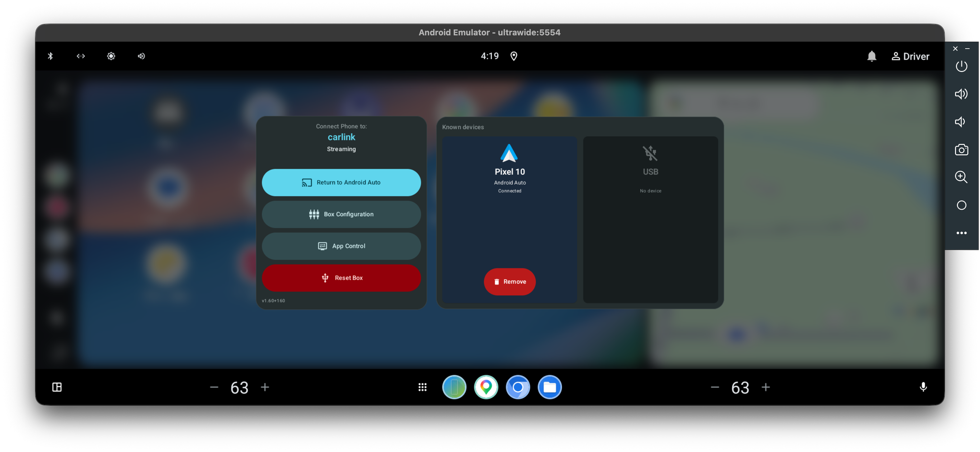This screenshot has height=452, width=980.
Task: Open App Control
Action: (342, 246)
